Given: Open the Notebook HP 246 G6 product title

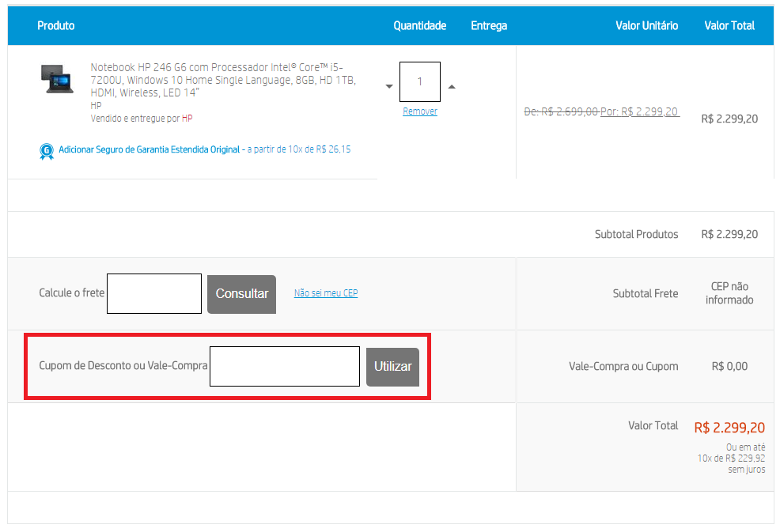Looking at the screenshot, I should pos(223,80).
